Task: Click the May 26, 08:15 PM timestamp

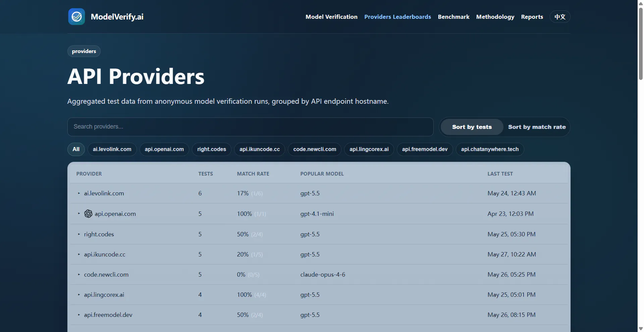Action: point(512,315)
